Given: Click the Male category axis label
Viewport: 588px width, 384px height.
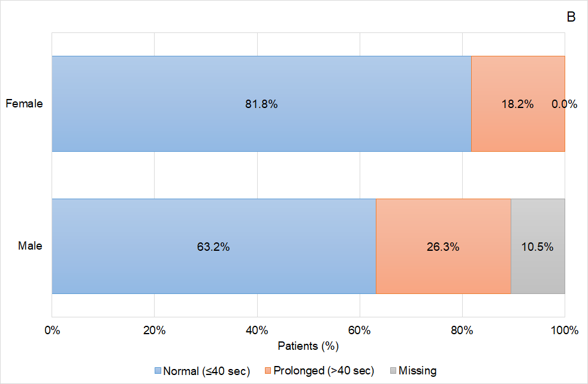Looking at the screenshot, I should point(30,245).
